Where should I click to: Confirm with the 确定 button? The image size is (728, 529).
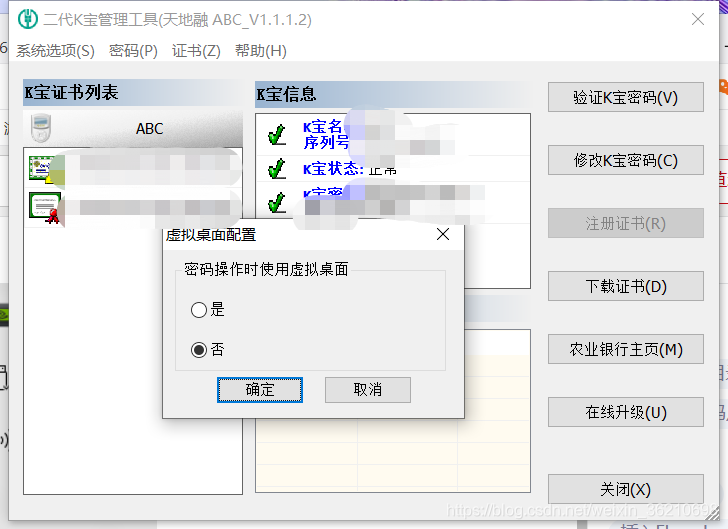click(260, 390)
